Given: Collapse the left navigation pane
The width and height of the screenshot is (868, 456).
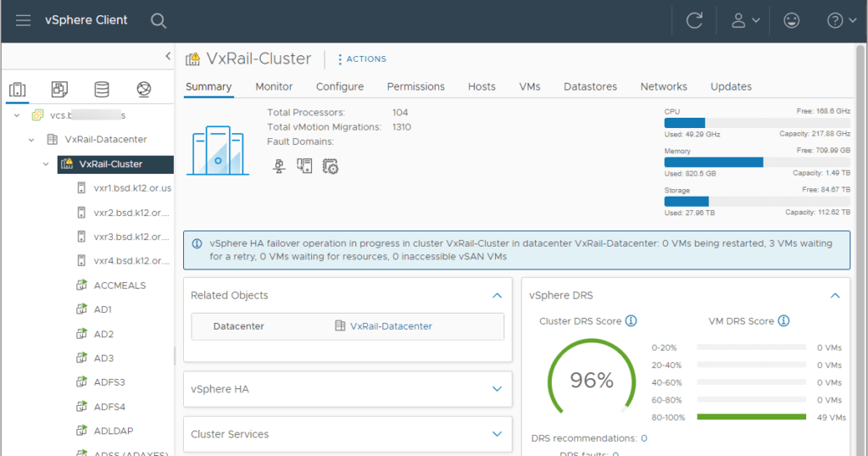Looking at the screenshot, I should [168, 56].
